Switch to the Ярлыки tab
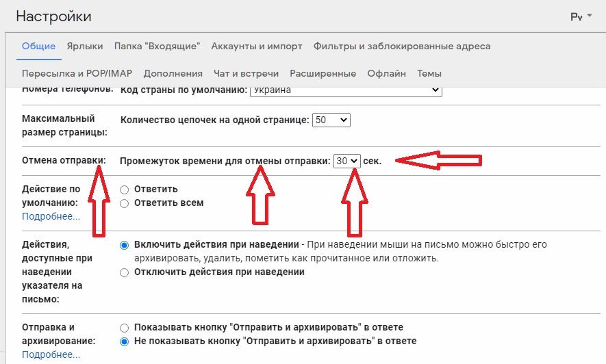Screen dimensions: 606x364 (85, 47)
